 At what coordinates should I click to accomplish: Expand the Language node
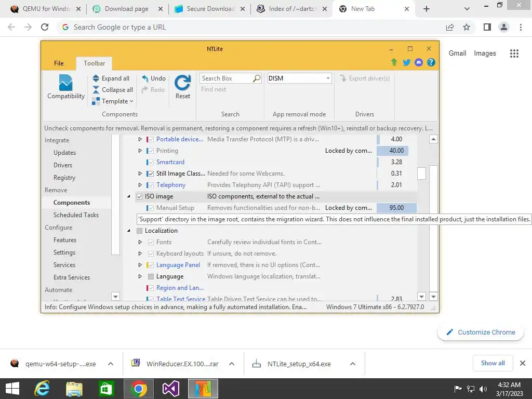coord(140,276)
